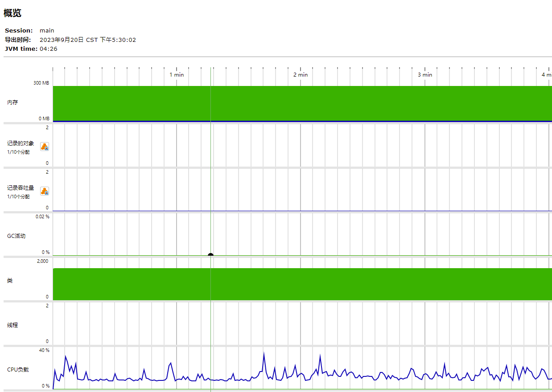This screenshot has width=552, height=392.
Task: Click the green memory usage chart area
Action: (x=302, y=103)
